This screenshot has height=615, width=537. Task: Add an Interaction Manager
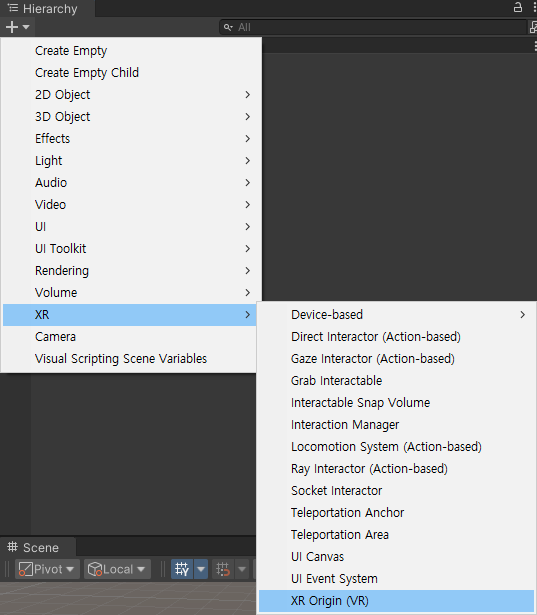coord(397,424)
